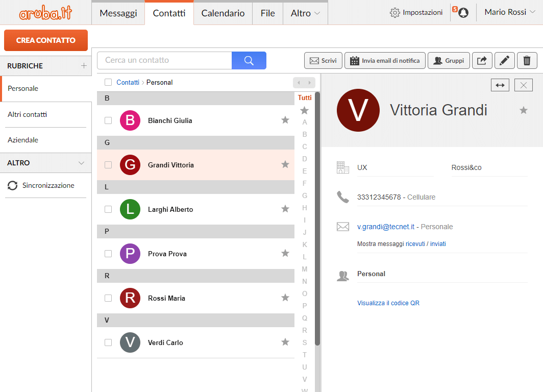Collapse the ALTRO sidebar section chevron
The height and width of the screenshot is (392, 543).
[81, 163]
